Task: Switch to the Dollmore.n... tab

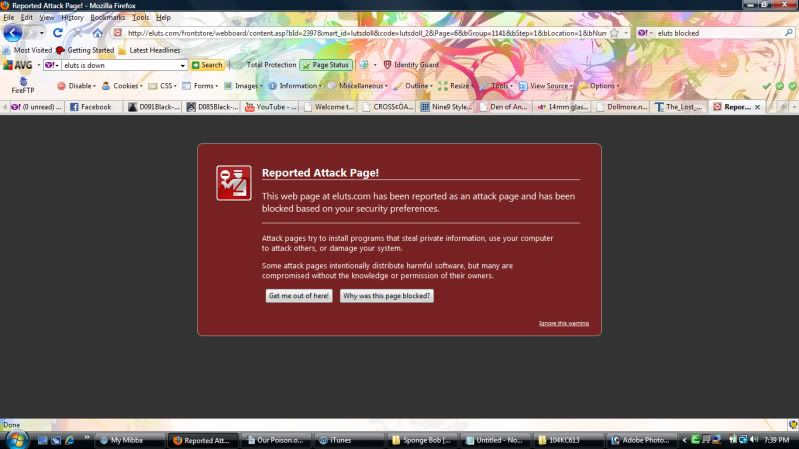Action: 622,107
